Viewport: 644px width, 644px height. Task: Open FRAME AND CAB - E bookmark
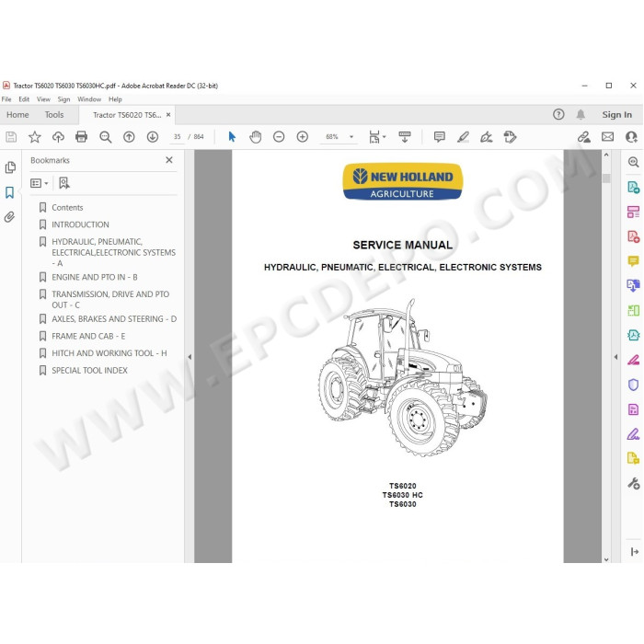(x=88, y=337)
